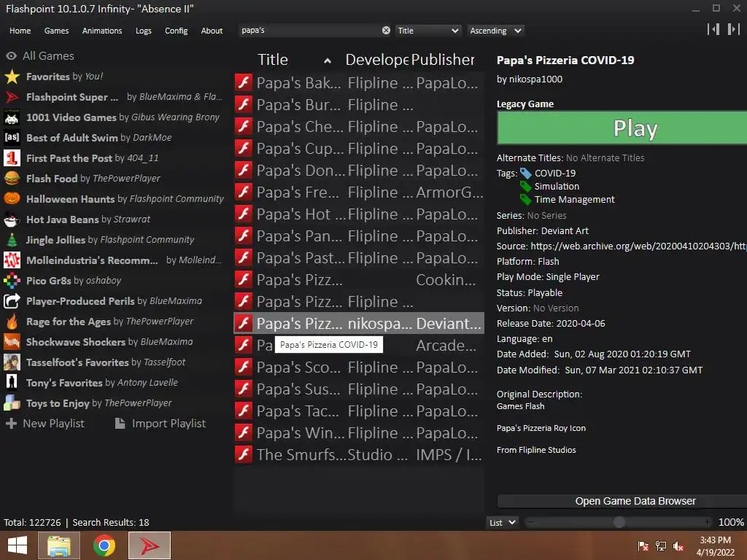Click the Flash icon of The Smurfs row
The width and height of the screenshot is (747, 560).
pos(244,454)
